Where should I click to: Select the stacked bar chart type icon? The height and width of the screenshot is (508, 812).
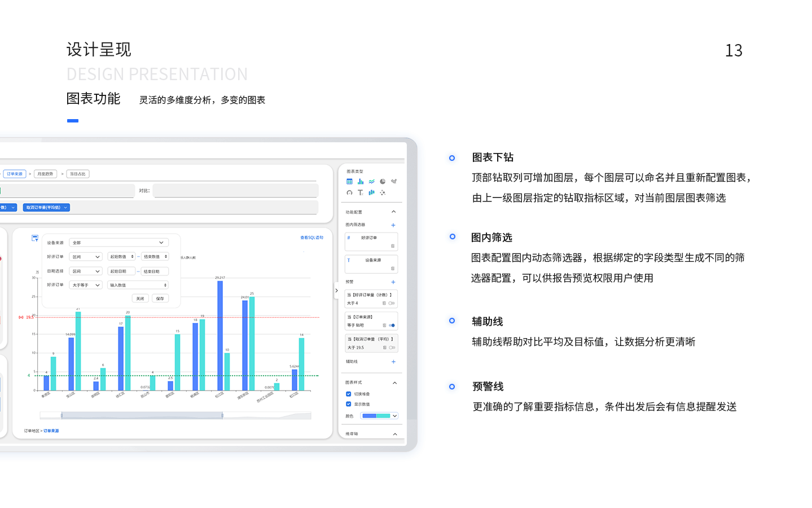tap(371, 192)
